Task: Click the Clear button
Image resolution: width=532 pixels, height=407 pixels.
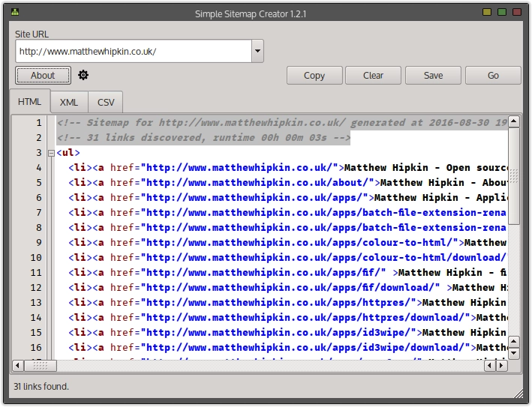Action: pos(373,75)
